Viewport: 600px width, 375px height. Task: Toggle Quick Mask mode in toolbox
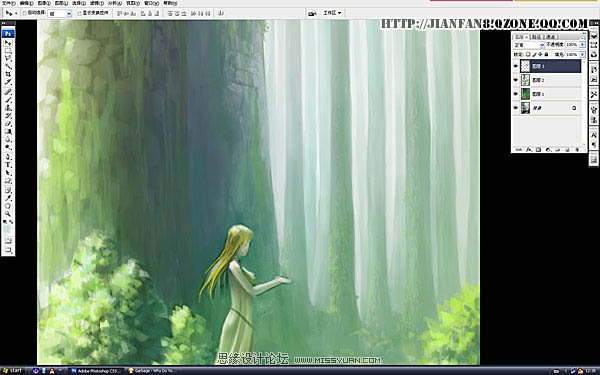tap(8, 241)
